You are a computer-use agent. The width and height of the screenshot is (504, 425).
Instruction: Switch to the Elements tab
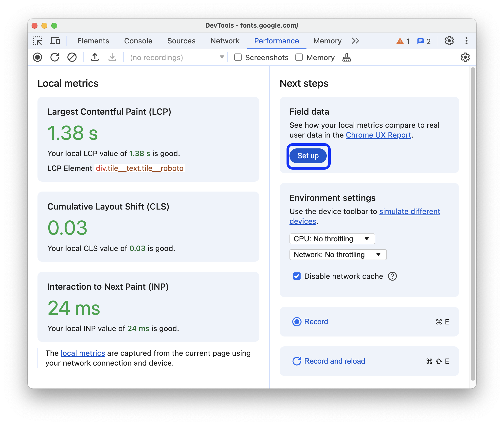(x=93, y=41)
